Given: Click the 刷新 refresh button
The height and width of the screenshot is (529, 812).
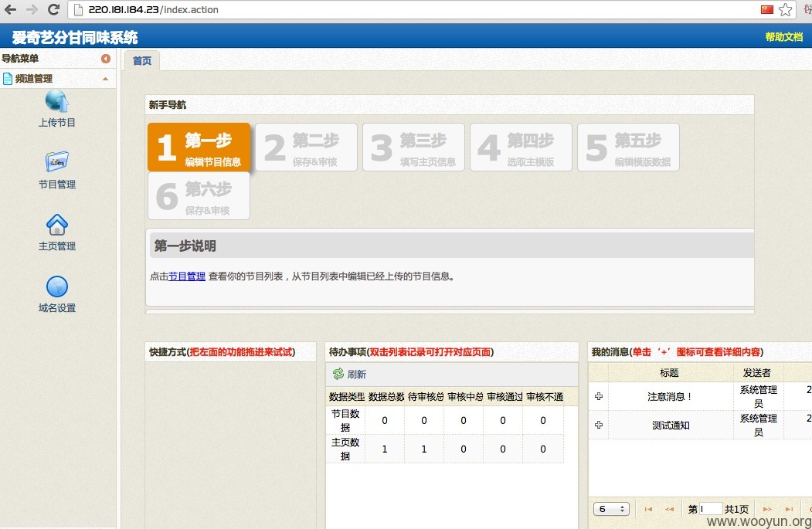Looking at the screenshot, I should [x=349, y=375].
